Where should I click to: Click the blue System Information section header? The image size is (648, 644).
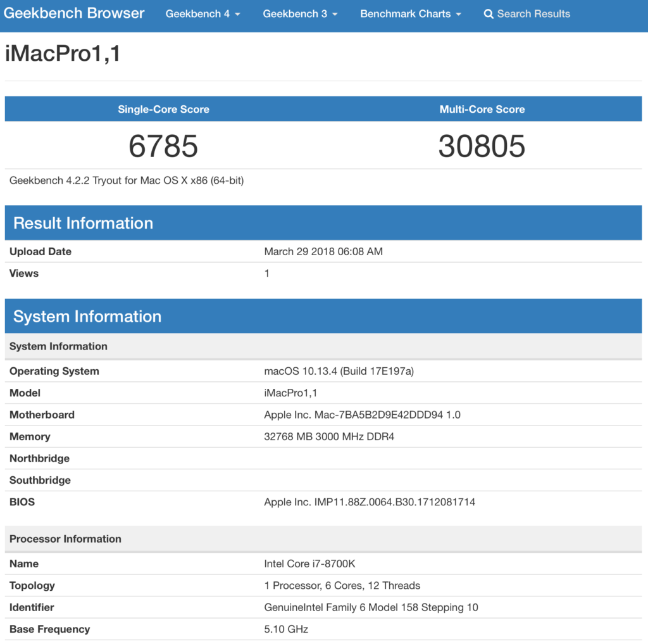click(x=323, y=316)
